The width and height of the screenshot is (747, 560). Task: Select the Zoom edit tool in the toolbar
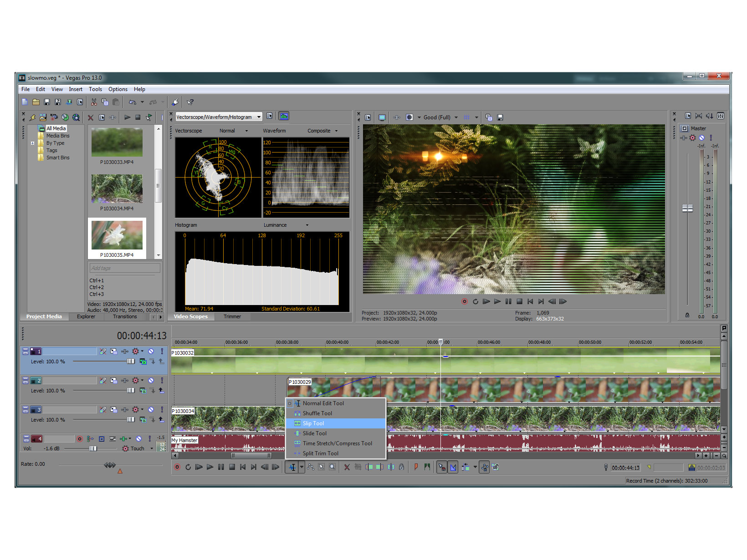(x=333, y=467)
